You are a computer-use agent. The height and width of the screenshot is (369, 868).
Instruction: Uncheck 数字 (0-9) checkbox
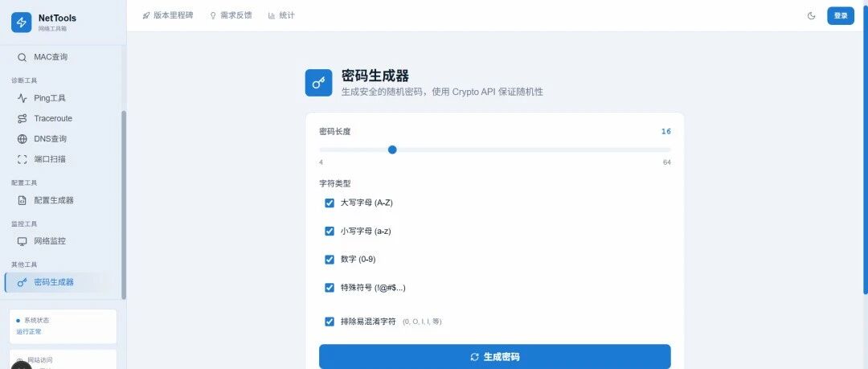click(x=330, y=260)
